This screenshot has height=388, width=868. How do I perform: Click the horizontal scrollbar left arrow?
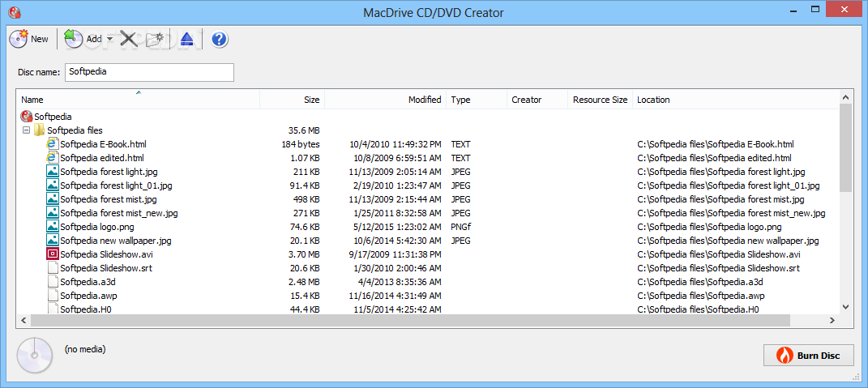point(24,321)
